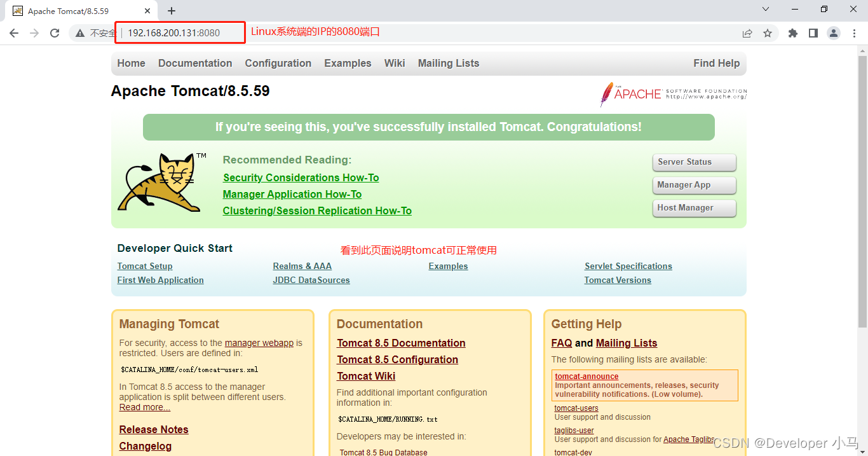Image resolution: width=868 pixels, height=456 pixels.
Task: Open Mailing Lists in the top navigation bar
Action: (449, 63)
